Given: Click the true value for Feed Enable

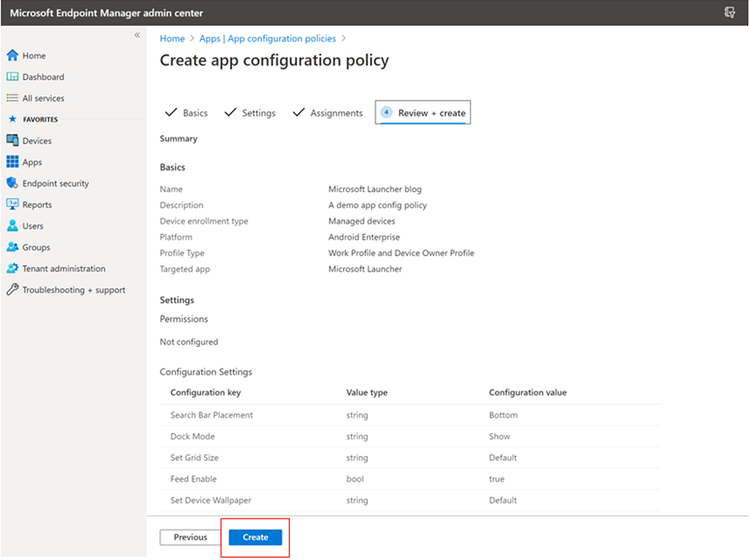Looking at the screenshot, I should (496, 478).
